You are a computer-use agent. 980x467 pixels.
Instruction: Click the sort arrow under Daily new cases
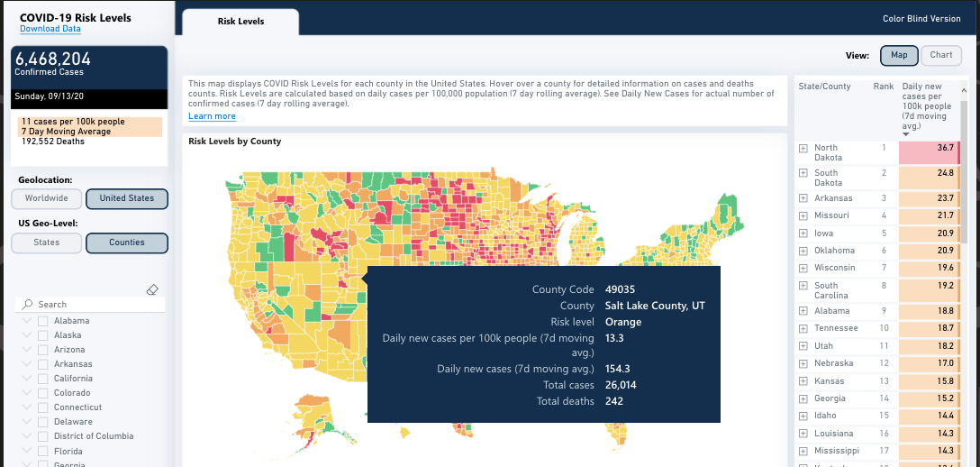(x=906, y=133)
